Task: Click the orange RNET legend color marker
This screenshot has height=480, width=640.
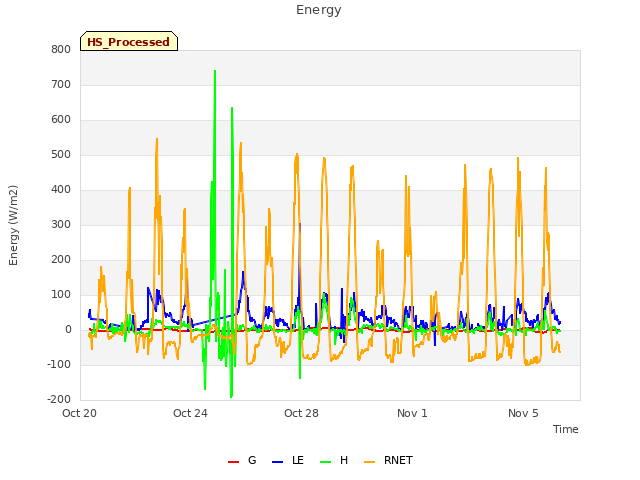Action: (369, 462)
